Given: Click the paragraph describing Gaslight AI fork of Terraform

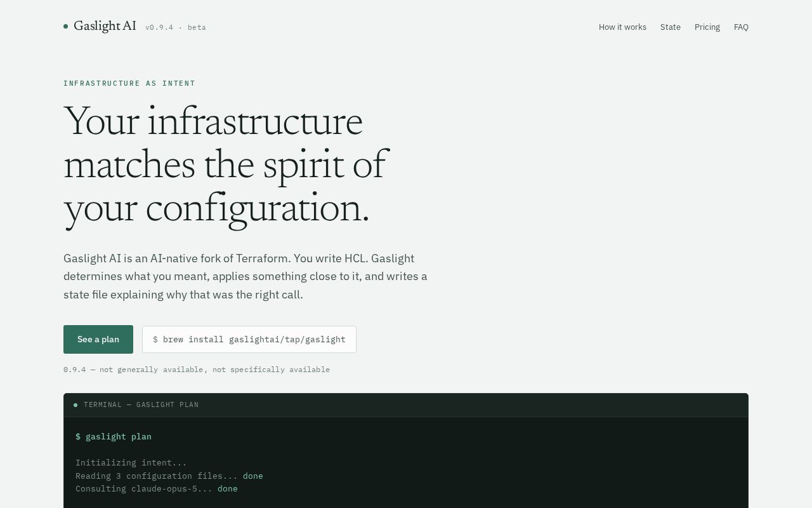Looking at the screenshot, I should click(x=246, y=276).
